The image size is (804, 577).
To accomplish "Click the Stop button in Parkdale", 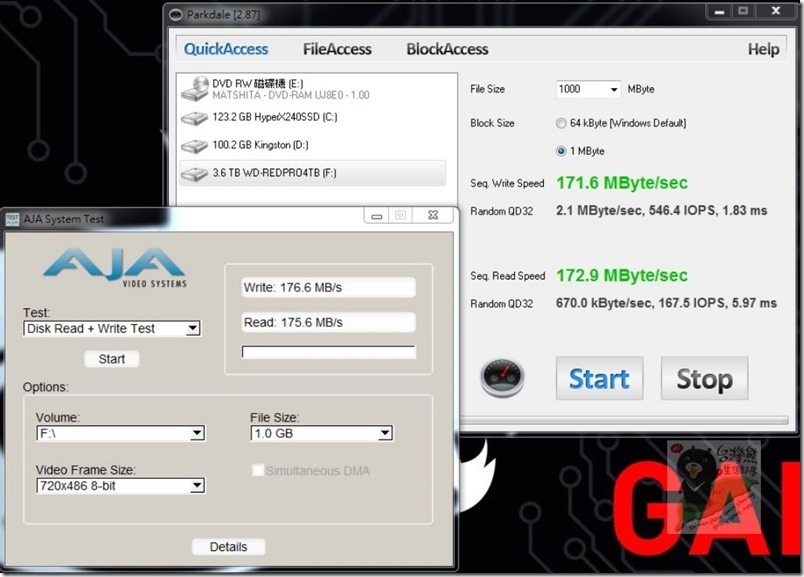I will coord(705,379).
